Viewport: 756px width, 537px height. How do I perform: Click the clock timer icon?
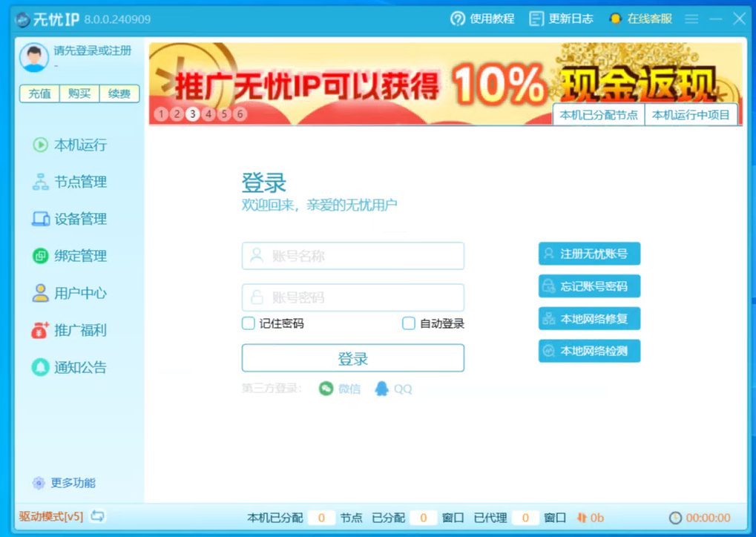tap(675, 518)
